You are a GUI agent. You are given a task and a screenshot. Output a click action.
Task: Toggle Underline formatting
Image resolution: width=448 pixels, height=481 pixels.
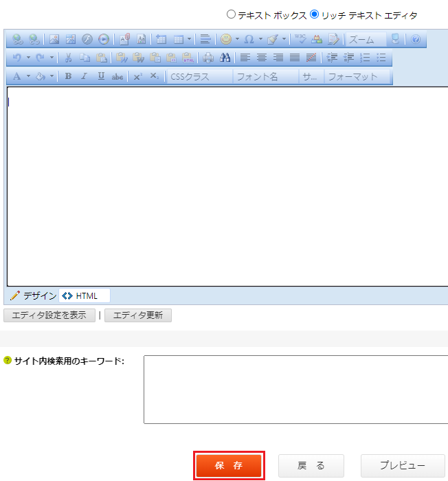point(101,76)
